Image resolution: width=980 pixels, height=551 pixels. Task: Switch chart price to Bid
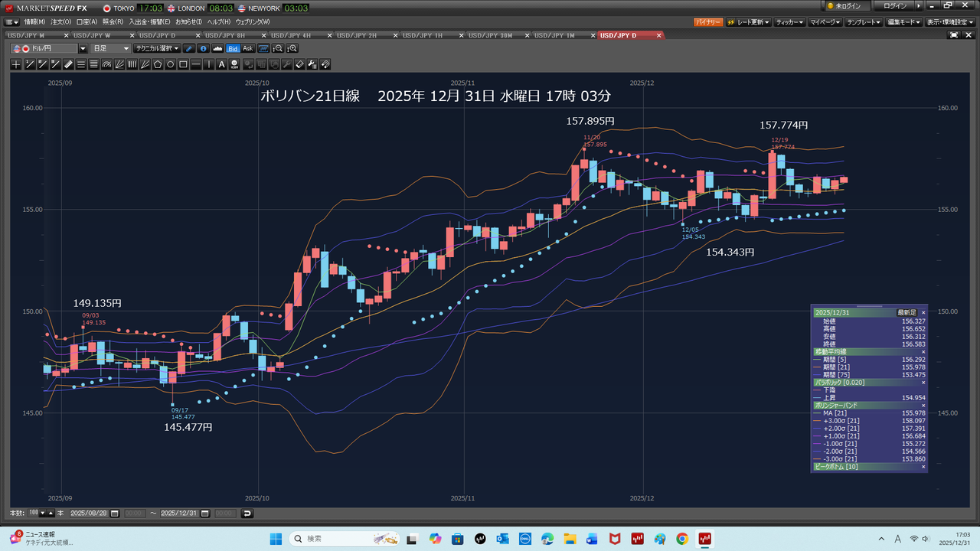click(234, 49)
